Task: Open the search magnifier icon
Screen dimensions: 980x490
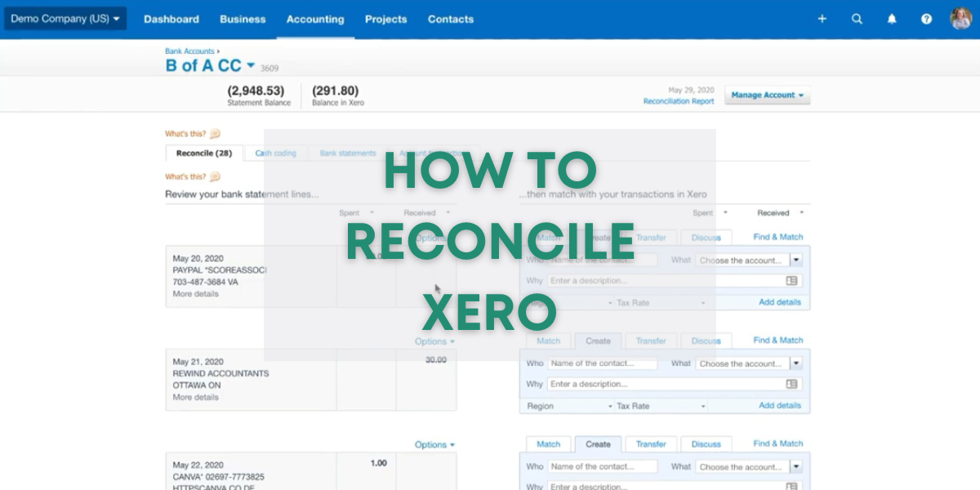Action: tap(857, 19)
